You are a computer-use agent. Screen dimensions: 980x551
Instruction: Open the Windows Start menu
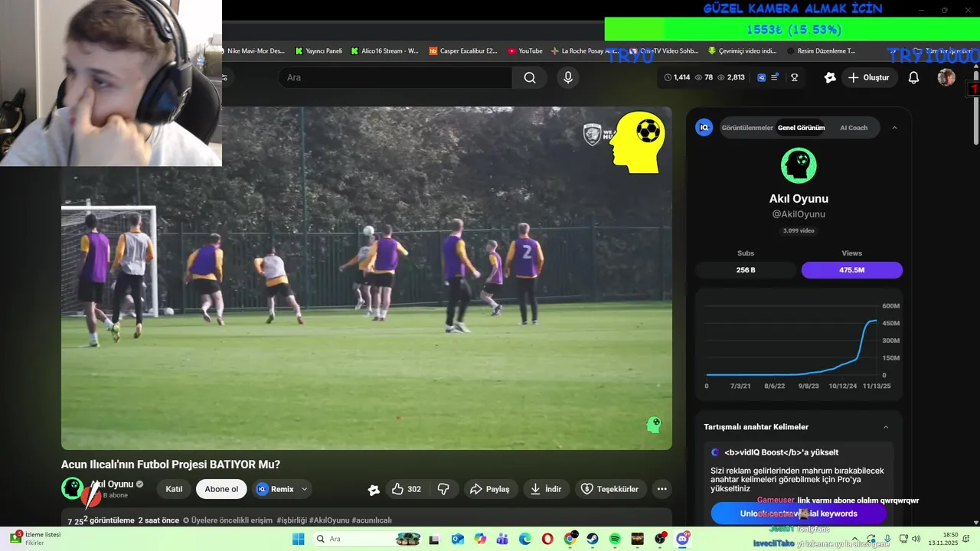[x=298, y=539]
